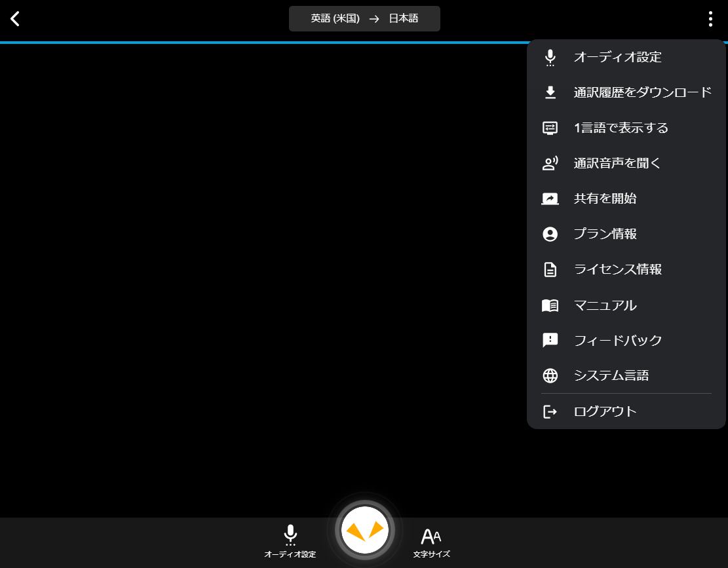Click the back arrow at top left
The image size is (728, 568).
pyautogui.click(x=14, y=19)
